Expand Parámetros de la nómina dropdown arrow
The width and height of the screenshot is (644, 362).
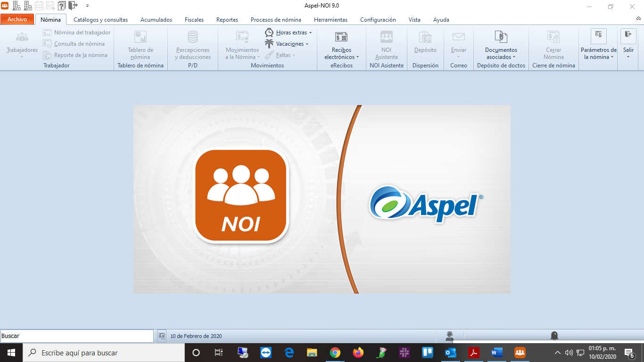612,57
